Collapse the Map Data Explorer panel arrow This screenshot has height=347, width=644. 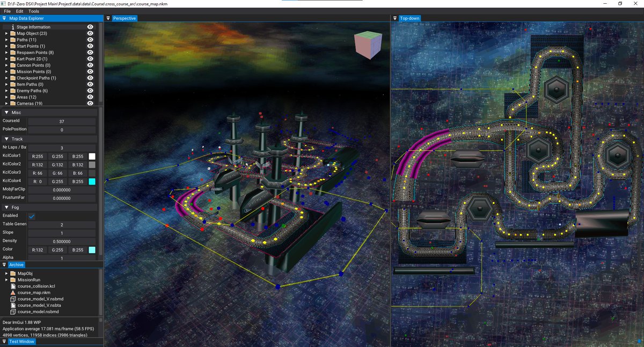tap(4, 18)
